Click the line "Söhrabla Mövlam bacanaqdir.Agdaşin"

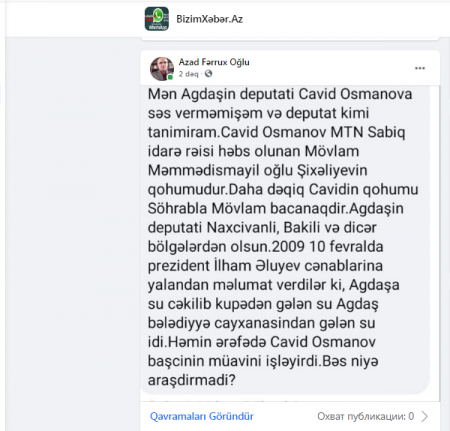[x=276, y=209]
